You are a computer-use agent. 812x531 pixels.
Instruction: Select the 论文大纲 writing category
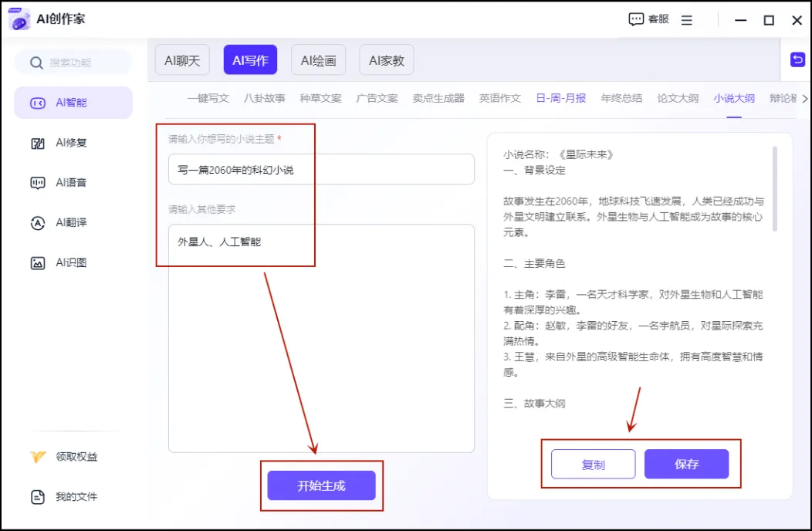point(677,98)
